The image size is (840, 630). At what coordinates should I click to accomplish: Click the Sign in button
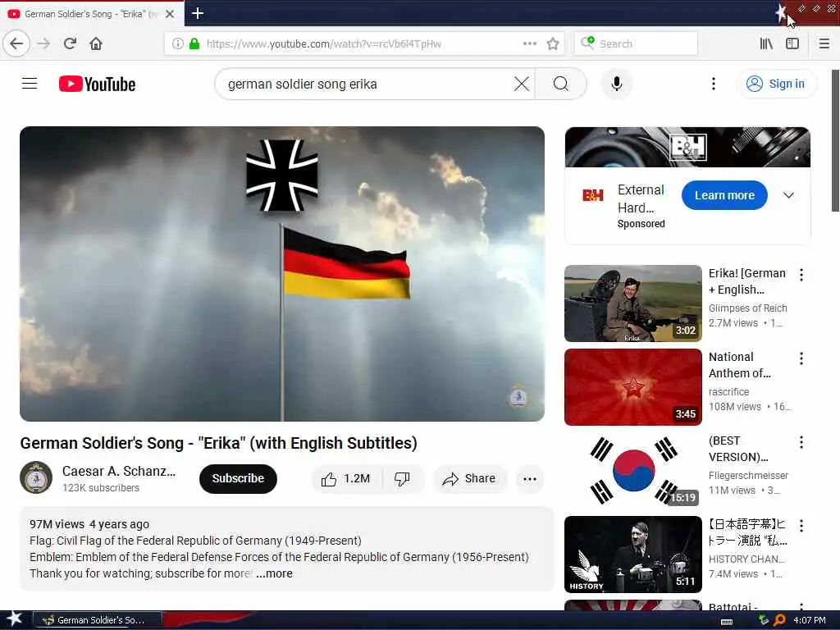coord(777,84)
